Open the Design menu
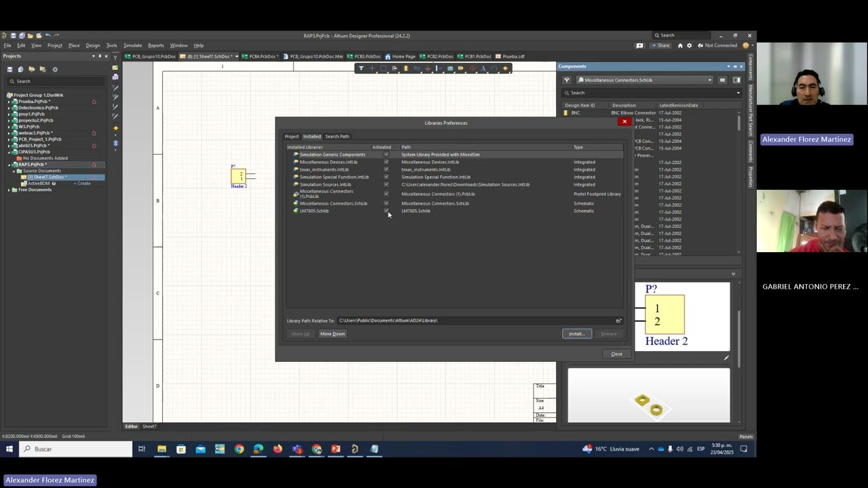Image resolution: width=868 pixels, height=488 pixels. click(93, 45)
